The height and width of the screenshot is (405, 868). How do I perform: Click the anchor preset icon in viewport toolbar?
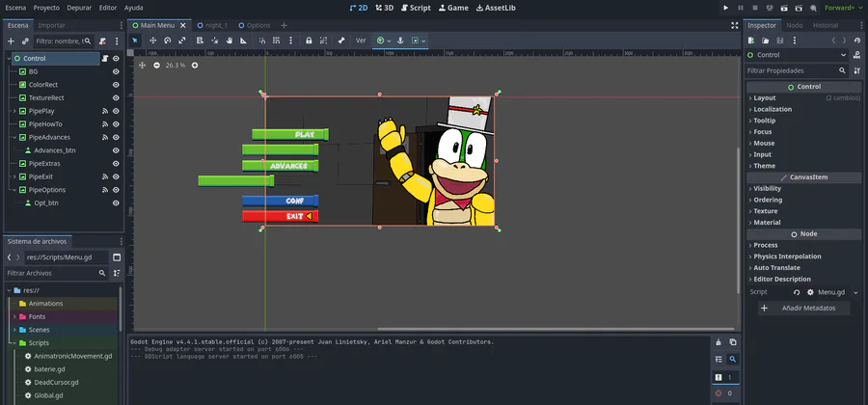(401, 40)
